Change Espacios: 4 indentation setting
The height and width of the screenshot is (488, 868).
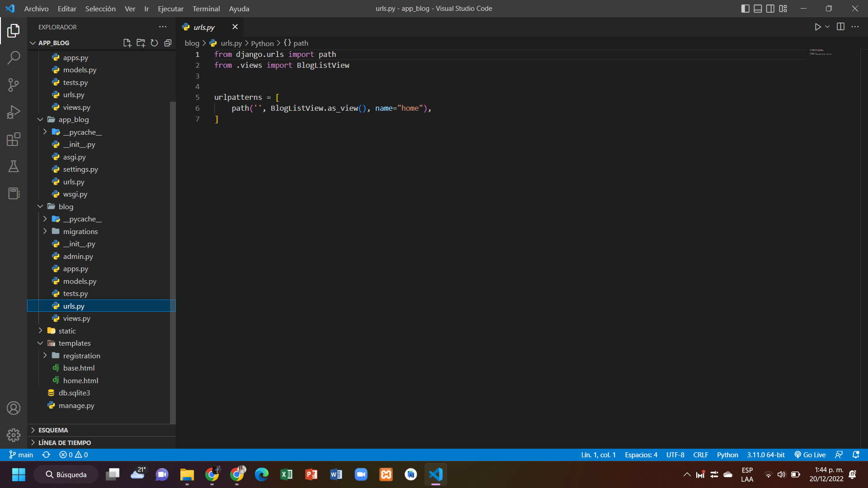641,455
